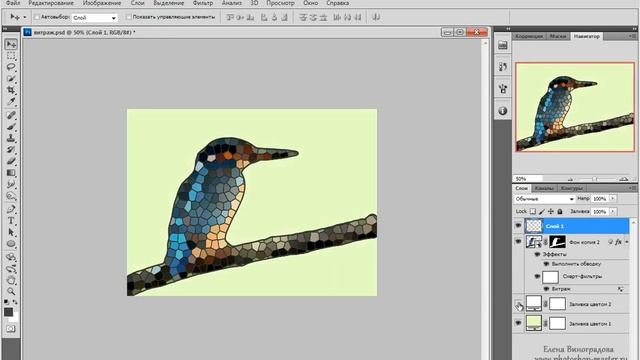Switch to the Контуры tab
640x360 pixels.
pos(571,188)
